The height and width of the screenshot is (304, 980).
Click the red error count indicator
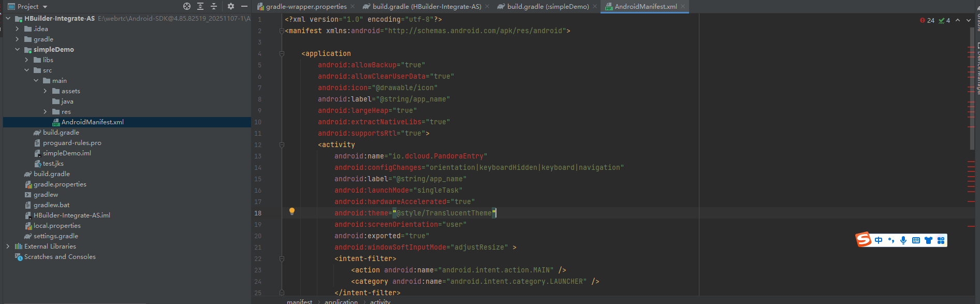pos(927,21)
